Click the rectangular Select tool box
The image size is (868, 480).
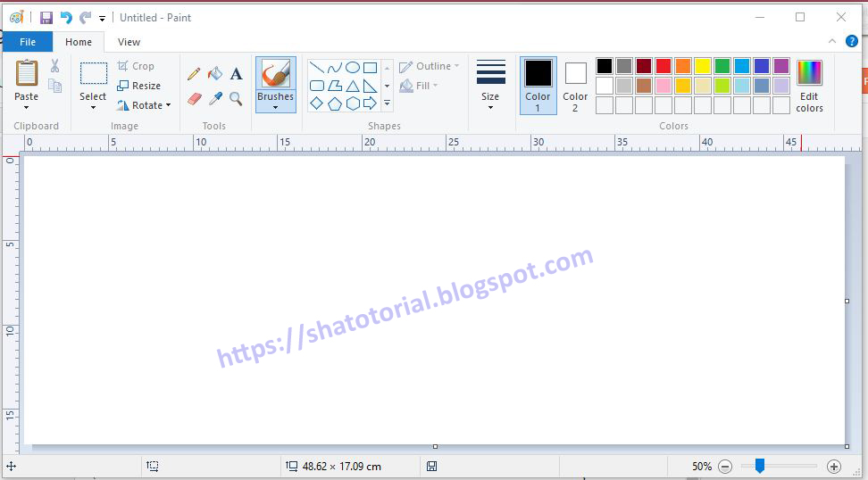click(x=94, y=73)
